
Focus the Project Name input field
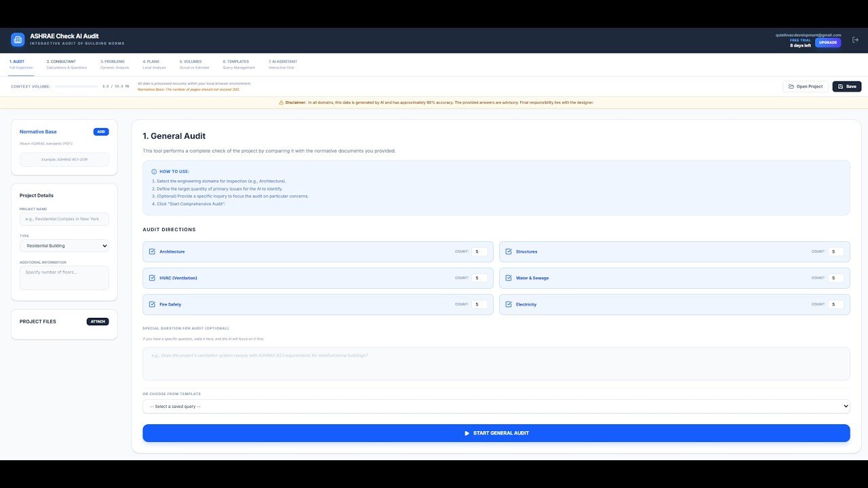pos(64,219)
